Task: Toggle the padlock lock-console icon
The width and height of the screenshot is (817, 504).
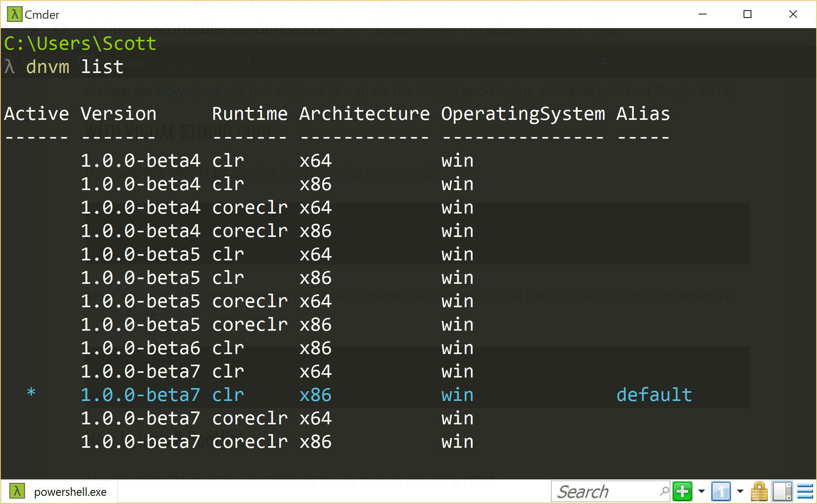Action: coord(759,492)
